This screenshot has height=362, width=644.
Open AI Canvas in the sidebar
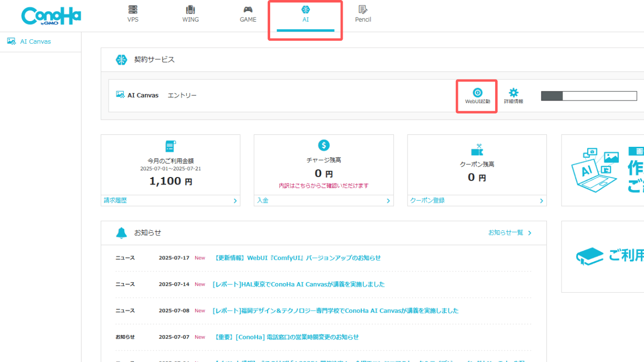pos(35,42)
